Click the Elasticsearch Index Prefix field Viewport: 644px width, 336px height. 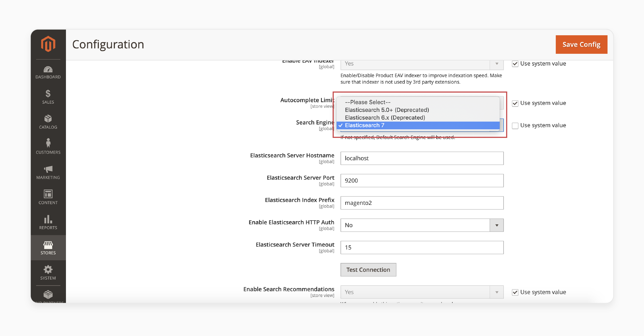click(x=422, y=203)
